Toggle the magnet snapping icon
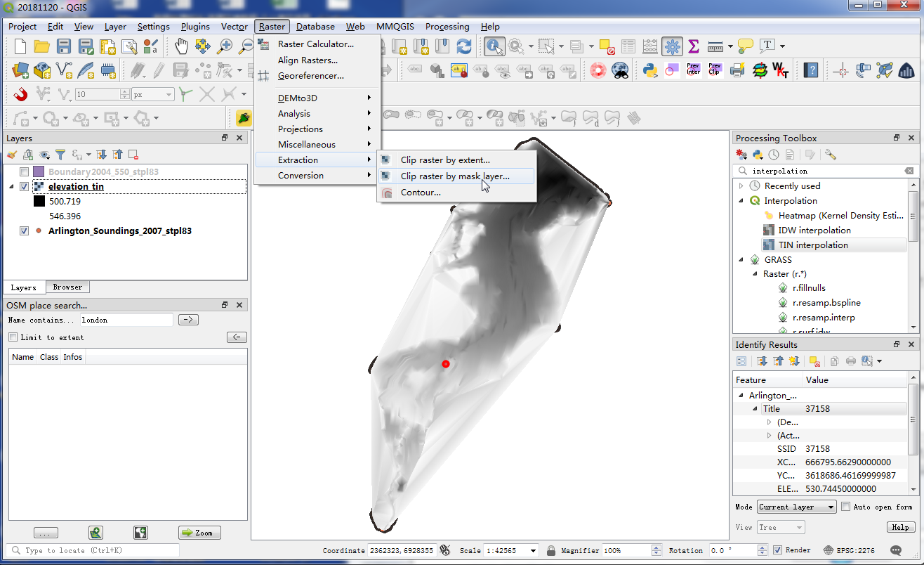The width and height of the screenshot is (924, 565). pyautogui.click(x=20, y=93)
